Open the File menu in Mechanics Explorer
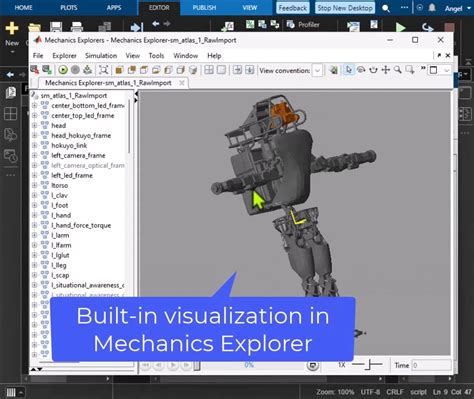Viewport: 474px width, 399px height. tap(38, 56)
